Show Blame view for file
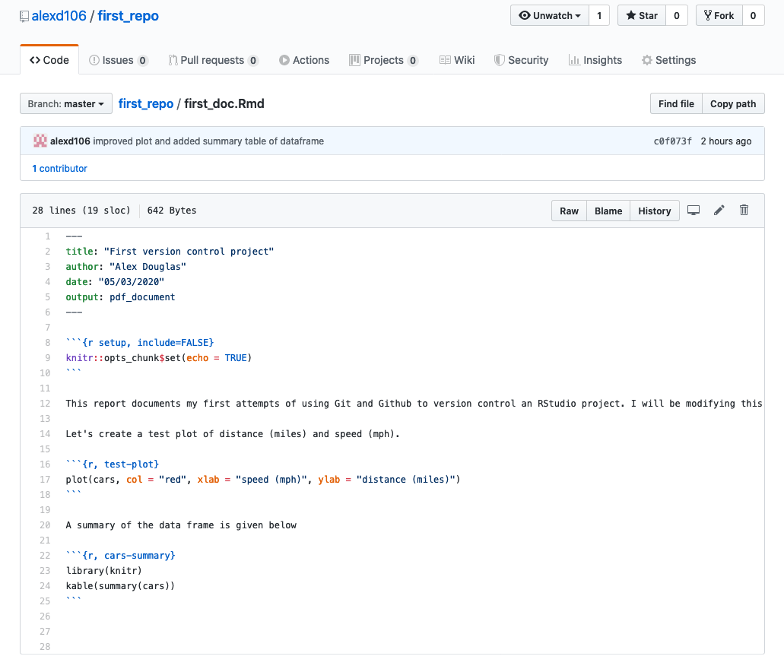The width and height of the screenshot is (784, 672). coord(608,211)
